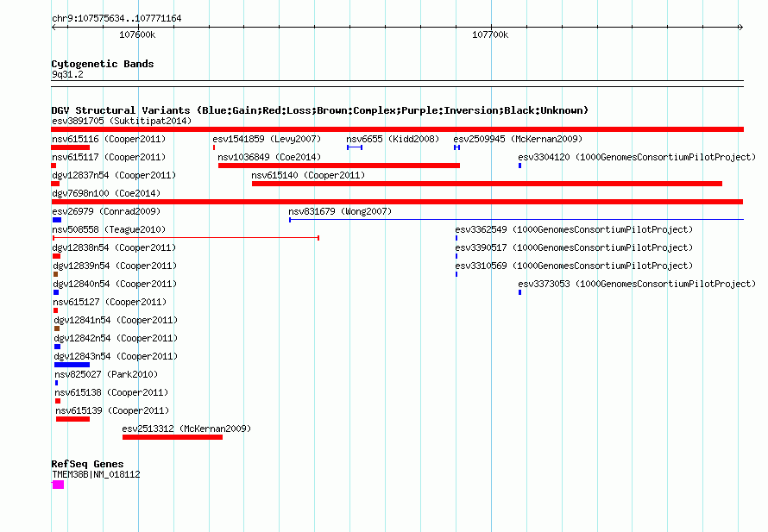The width and height of the screenshot is (768, 532).
Task: Click the 9q31.2 cytogenetic band label
Action: (x=67, y=74)
